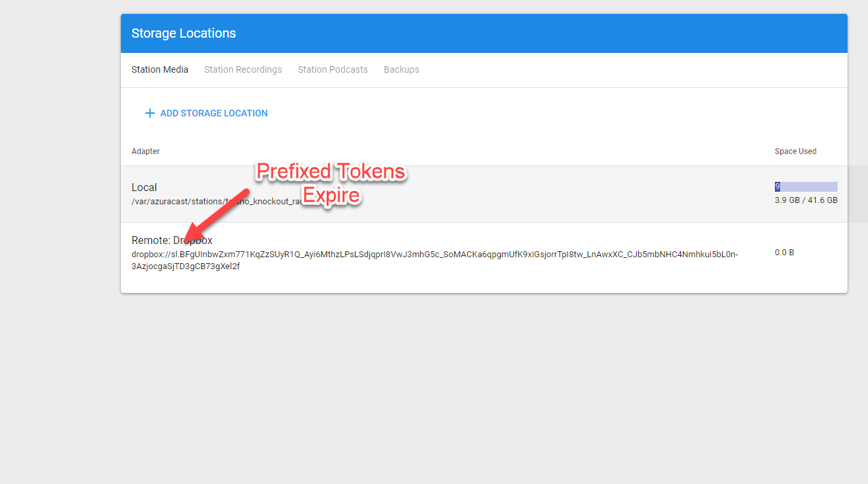Screen dimensions: 868x484
Task: Click the highlighted value inside the usage bar
Action: (778, 186)
